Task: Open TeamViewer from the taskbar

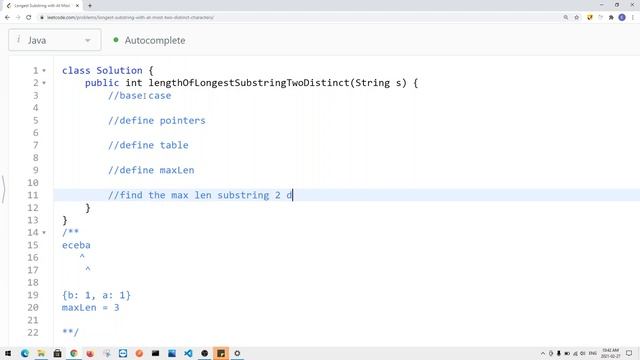Action: pos(123,353)
